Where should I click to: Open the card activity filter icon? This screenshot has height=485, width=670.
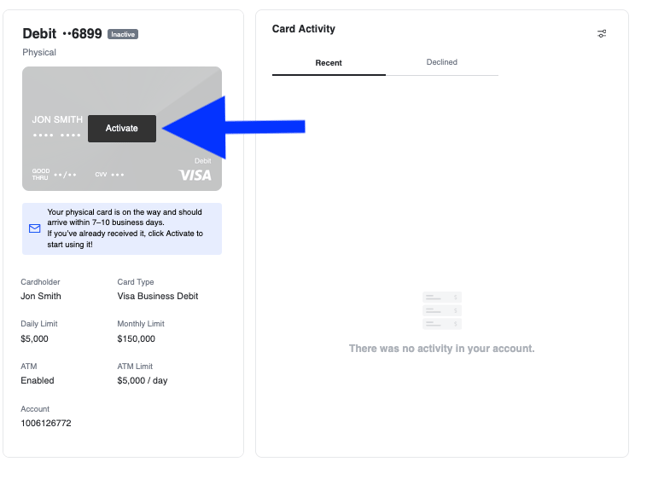[602, 34]
